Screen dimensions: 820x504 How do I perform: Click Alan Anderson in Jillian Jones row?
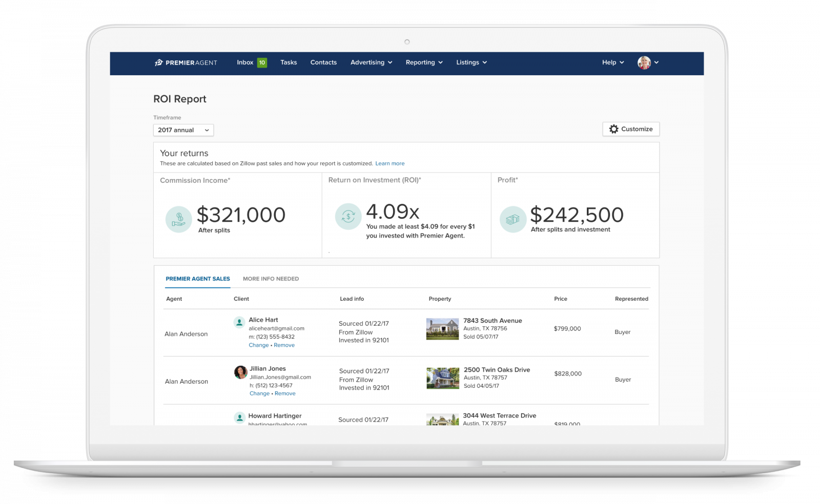(187, 382)
